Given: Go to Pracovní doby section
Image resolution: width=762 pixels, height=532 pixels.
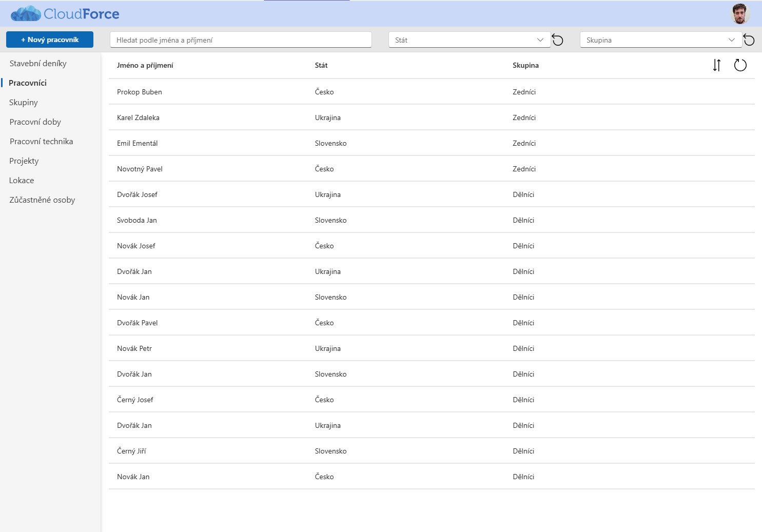Looking at the screenshot, I should tap(35, 122).
